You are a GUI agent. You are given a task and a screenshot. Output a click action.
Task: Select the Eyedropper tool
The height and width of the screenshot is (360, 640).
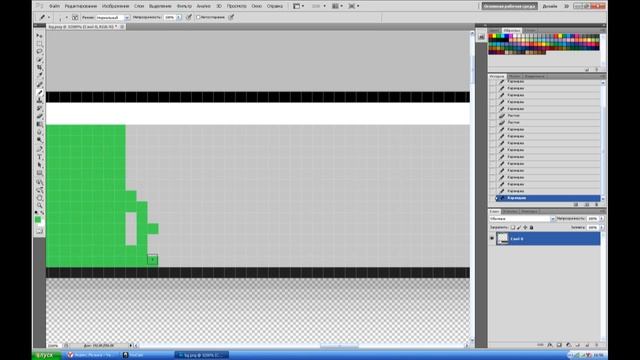coord(40,76)
